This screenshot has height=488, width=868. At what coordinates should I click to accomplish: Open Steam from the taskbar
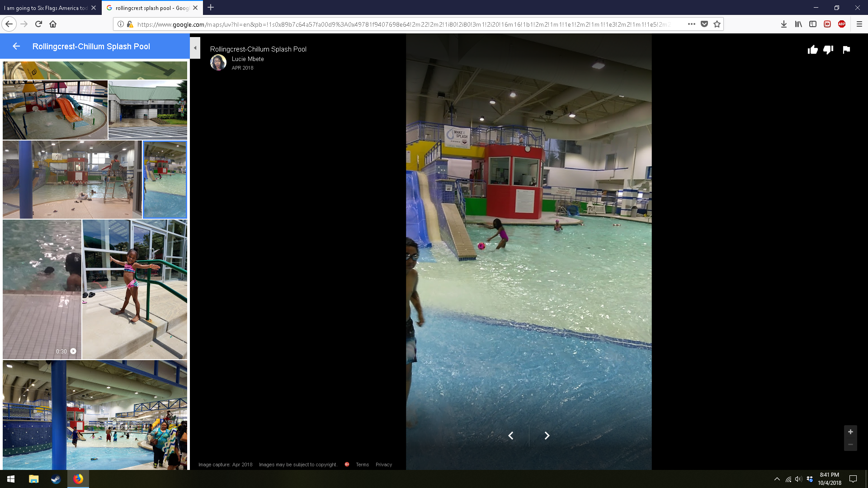point(56,479)
